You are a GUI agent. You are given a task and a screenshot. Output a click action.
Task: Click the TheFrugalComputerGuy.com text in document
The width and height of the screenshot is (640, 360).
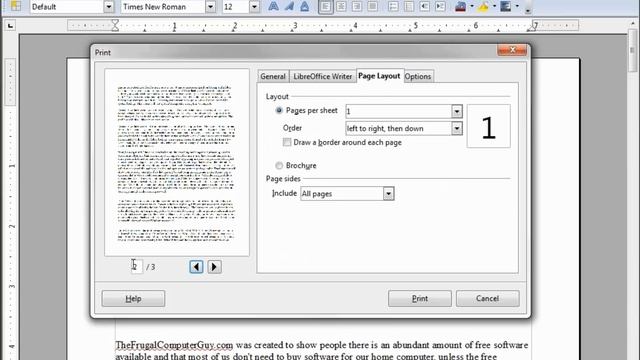[x=174, y=345]
